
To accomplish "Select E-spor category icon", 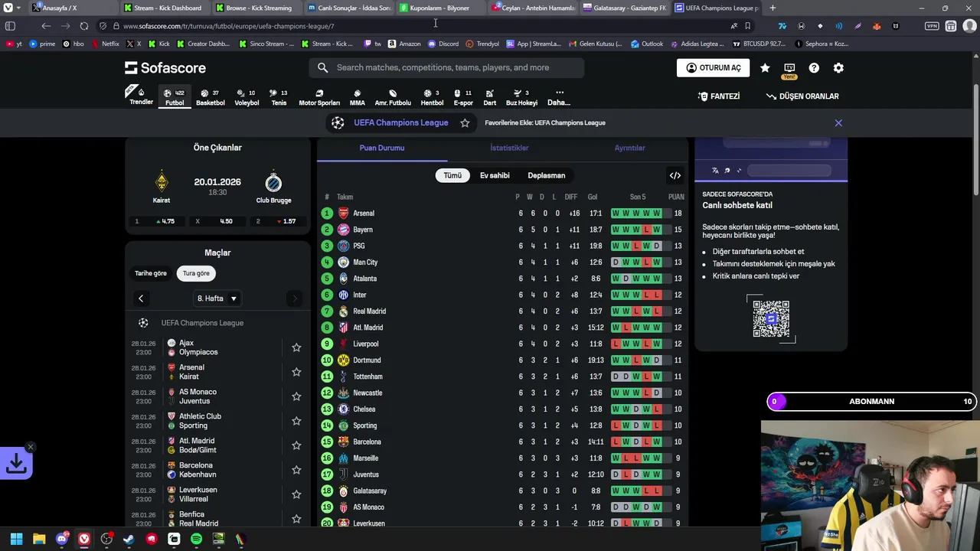I will tap(463, 97).
